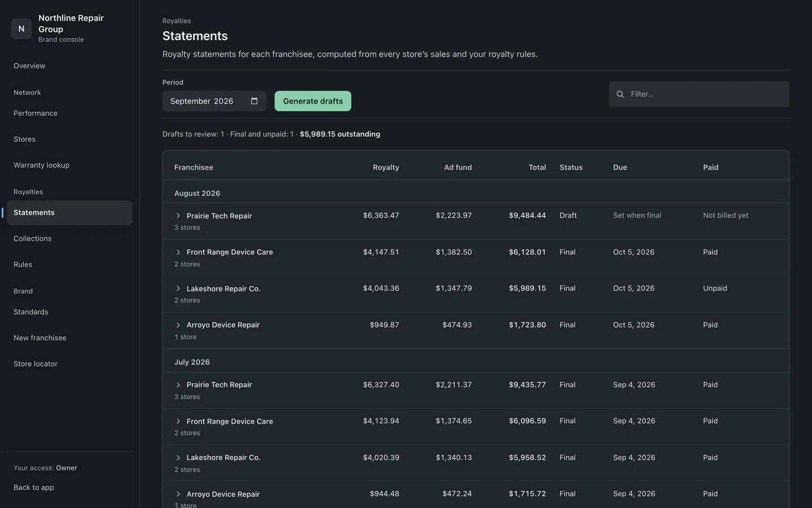Expand August Prairie Tech Repair row
The height and width of the screenshot is (508, 812).
(178, 216)
